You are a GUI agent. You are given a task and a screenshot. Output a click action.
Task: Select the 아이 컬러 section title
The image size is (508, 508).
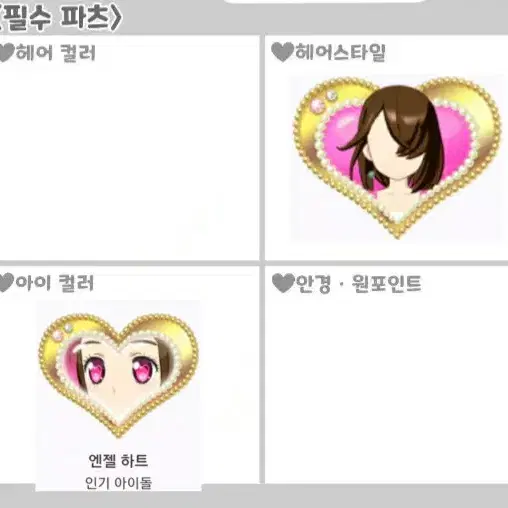[55, 283]
